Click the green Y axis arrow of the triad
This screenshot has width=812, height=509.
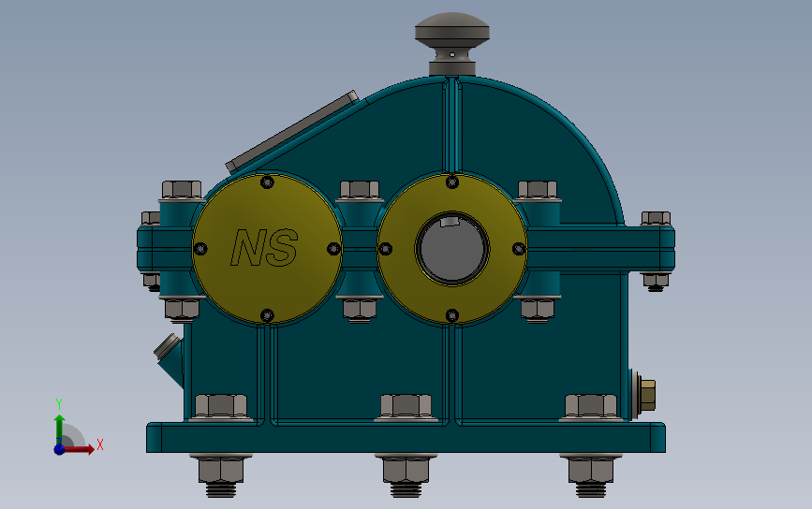coord(59,429)
